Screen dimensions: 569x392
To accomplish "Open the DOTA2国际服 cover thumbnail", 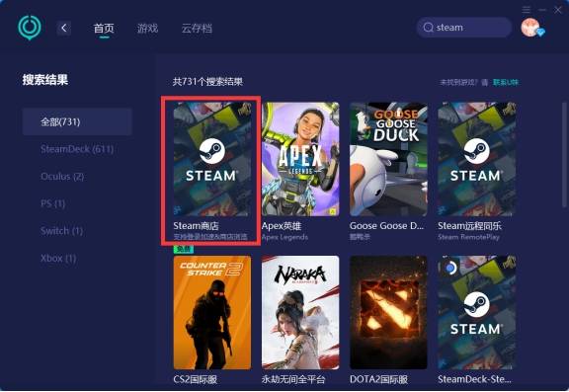I will 388,313.
